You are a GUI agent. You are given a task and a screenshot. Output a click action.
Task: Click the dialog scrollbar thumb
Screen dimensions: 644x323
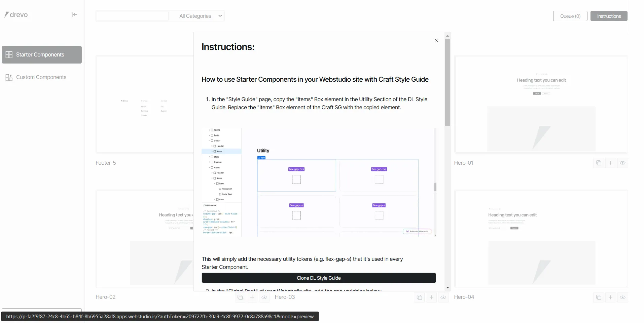pyautogui.click(x=448, y=82)
